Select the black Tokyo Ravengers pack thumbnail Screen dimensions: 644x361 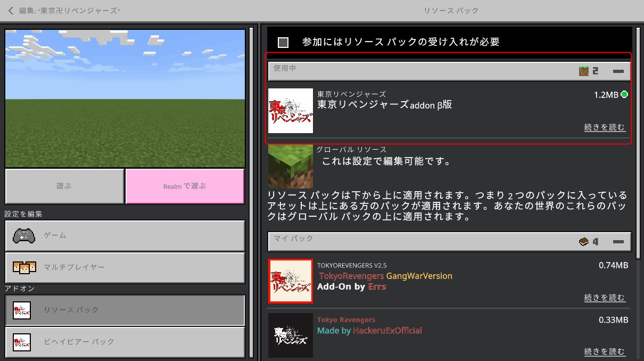pos(291,335)
